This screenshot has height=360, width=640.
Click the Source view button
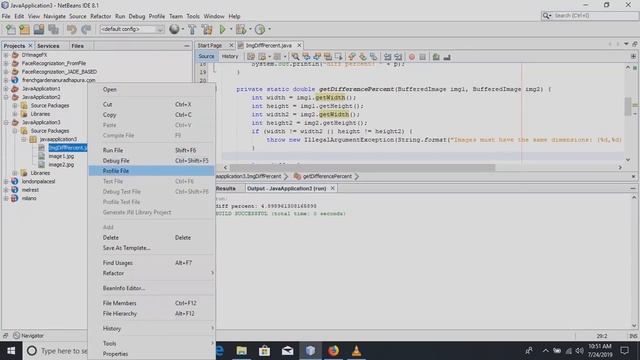pos(206,56)
